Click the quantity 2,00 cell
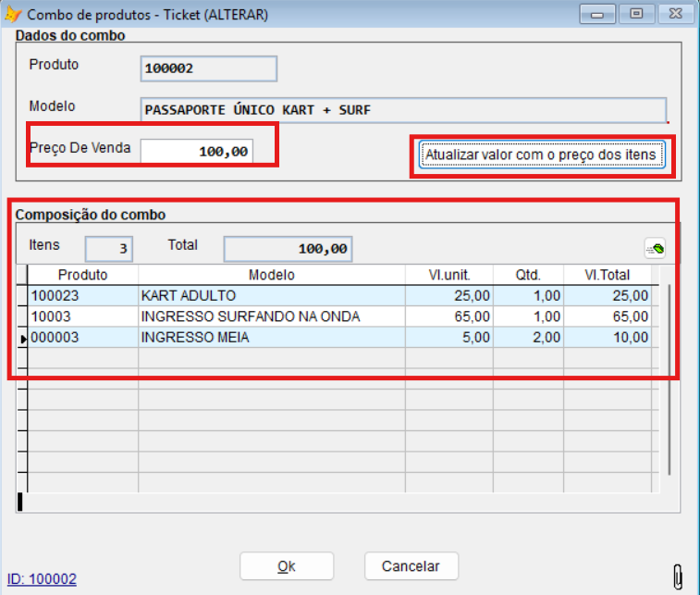700x595 pixels. (527, 338)
